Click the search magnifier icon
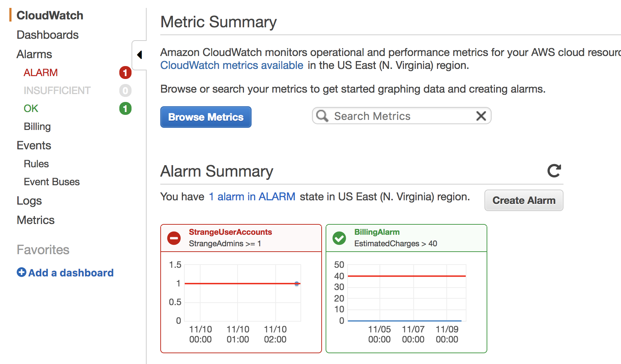Viewport: 621px width, 364px height. (x=322, y=116)
